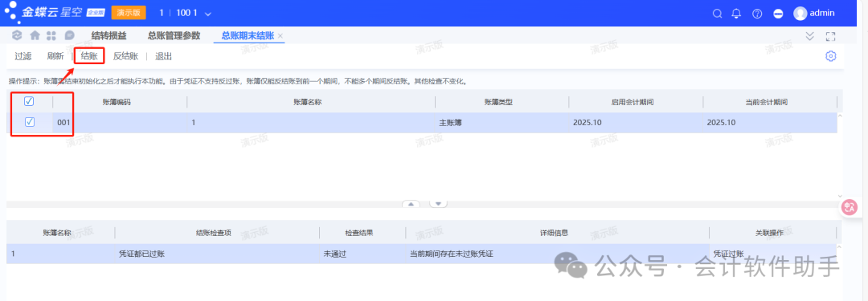Click the 启用会计期间 column header

click(633, 103)
